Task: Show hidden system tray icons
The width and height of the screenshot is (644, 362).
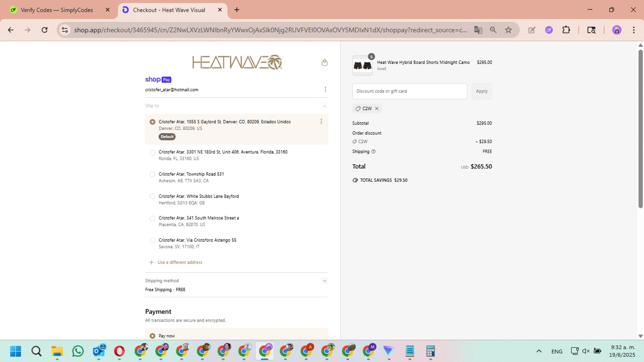Action: pyautogui.click(x=539, y=351)
